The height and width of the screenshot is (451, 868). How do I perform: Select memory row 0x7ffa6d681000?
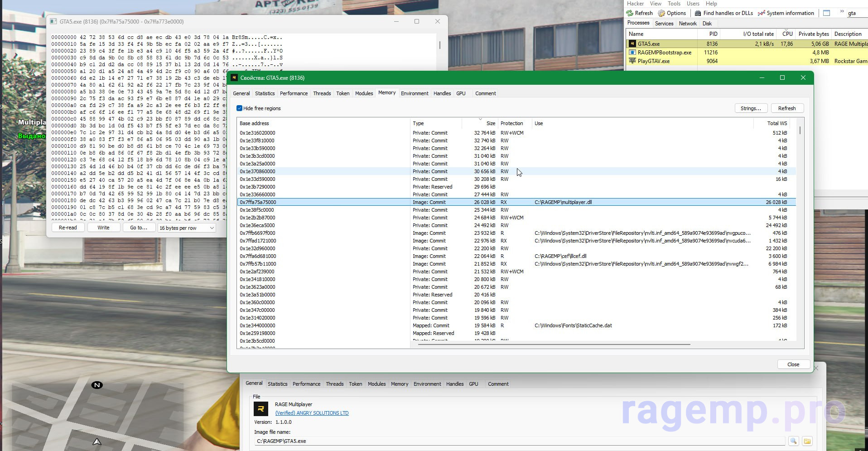(x=516, y=256)
